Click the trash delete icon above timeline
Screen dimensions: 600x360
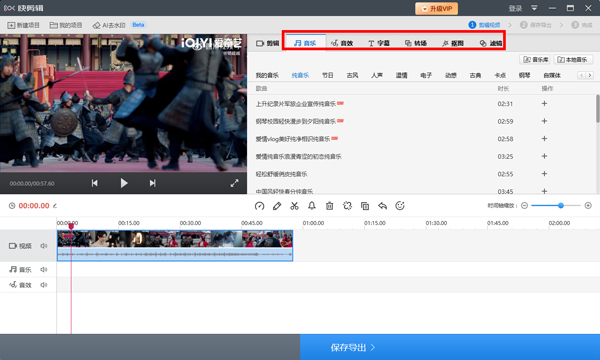point(329,206)
